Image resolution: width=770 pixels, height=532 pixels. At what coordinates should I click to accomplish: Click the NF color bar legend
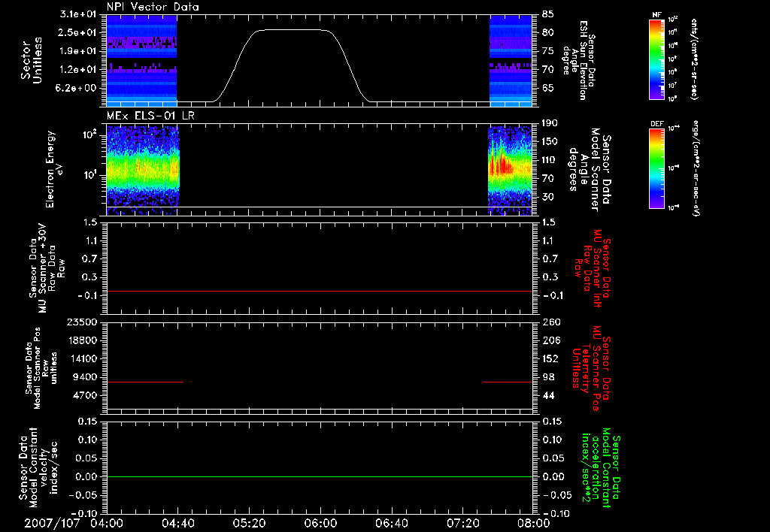click(656, 59)
